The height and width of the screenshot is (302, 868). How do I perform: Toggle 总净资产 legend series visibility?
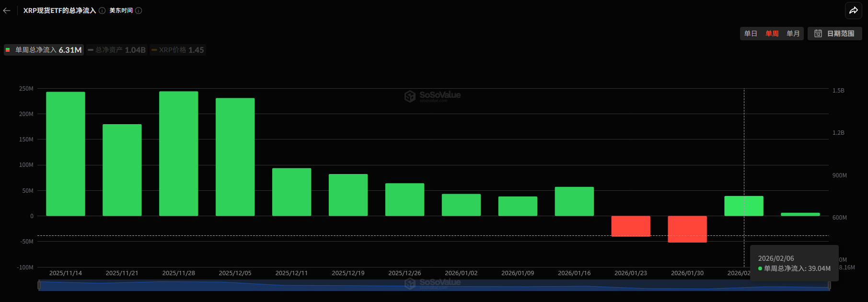click(117, 50)
